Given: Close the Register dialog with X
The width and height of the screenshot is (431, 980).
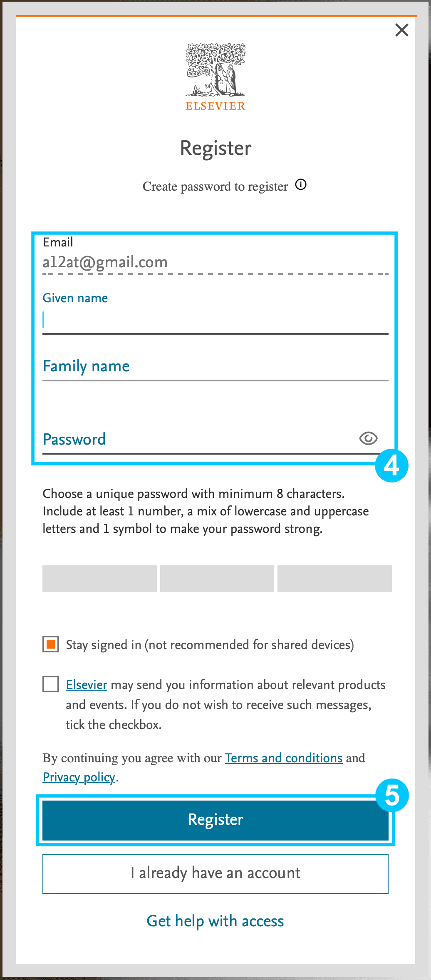Looking at the screenshot, I should pos(401,30).
